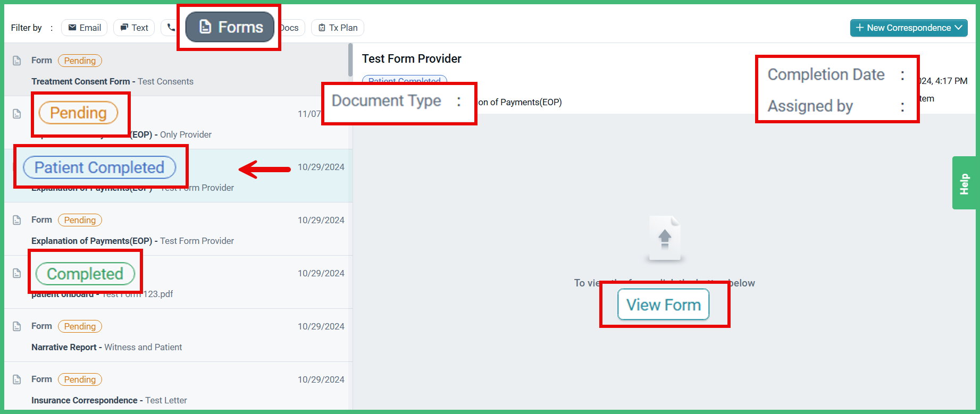Click the upload document icon in the preview pane
The height and width of the screenshot is (414, 980).
665,238
